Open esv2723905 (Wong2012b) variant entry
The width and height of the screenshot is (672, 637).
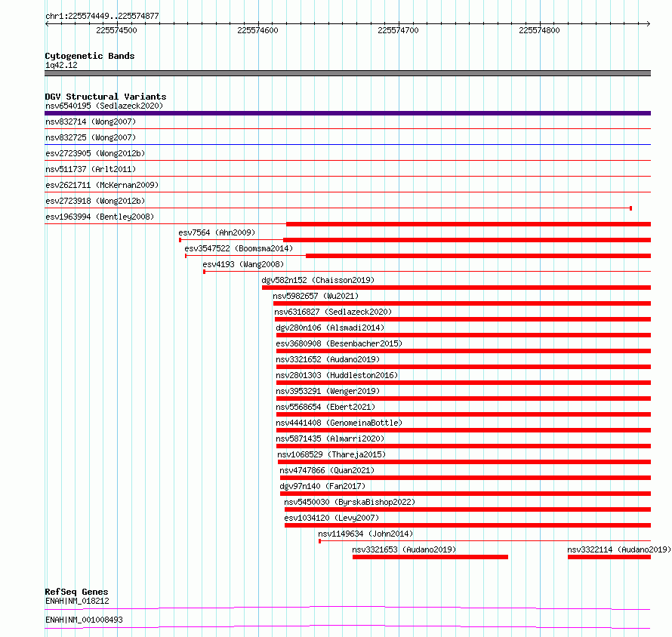point(95,153)
